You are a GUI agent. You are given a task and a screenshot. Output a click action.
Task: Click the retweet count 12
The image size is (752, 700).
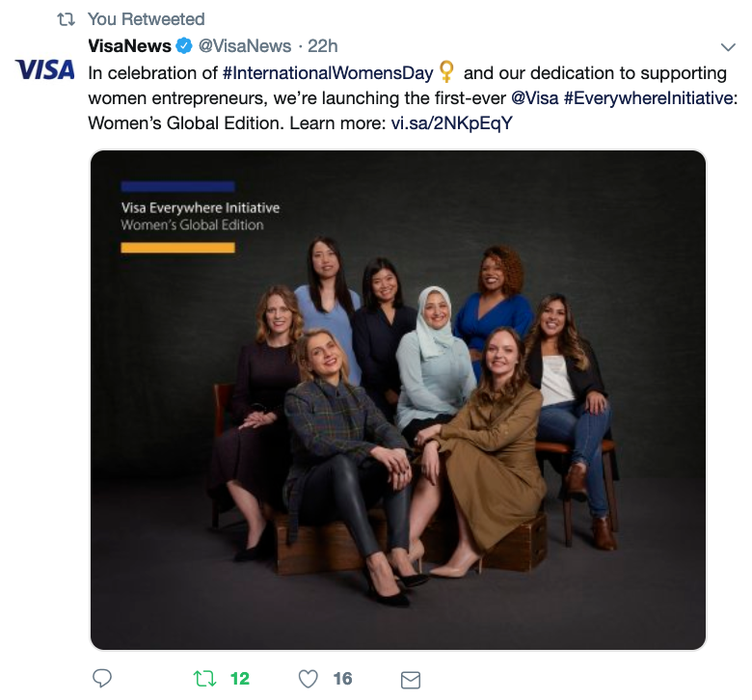[240, 679]
